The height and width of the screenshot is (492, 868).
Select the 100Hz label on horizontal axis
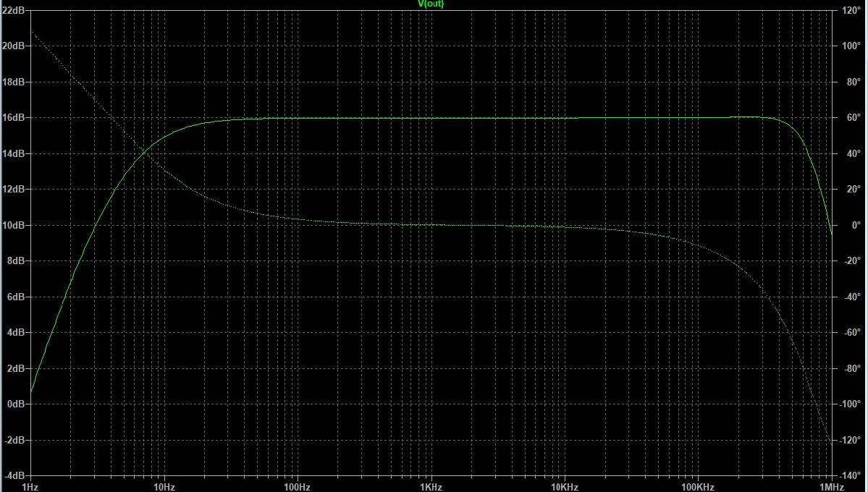click(298, 487)
